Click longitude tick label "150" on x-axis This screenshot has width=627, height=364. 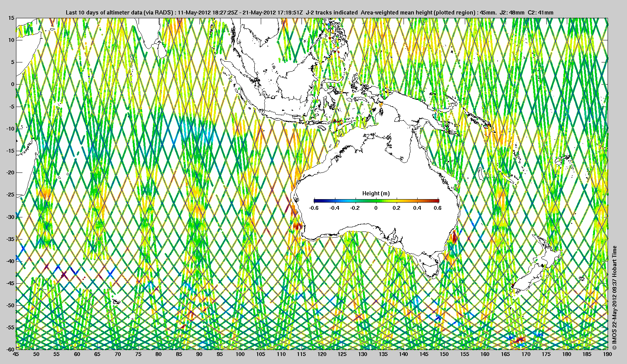click(444, 354)
